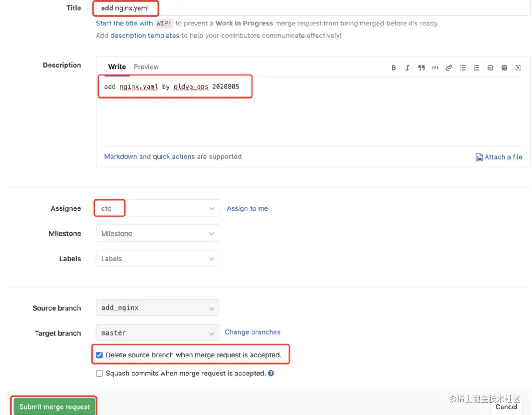Image resolution: width=532 pixels, height=415 pixels.
Task: Click Start the title with WIP link
Action: click(x=134, y=24)
